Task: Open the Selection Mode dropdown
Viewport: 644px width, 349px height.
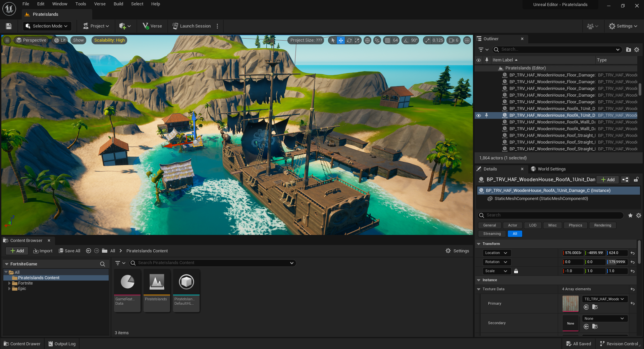Action: tap(47, 26)
